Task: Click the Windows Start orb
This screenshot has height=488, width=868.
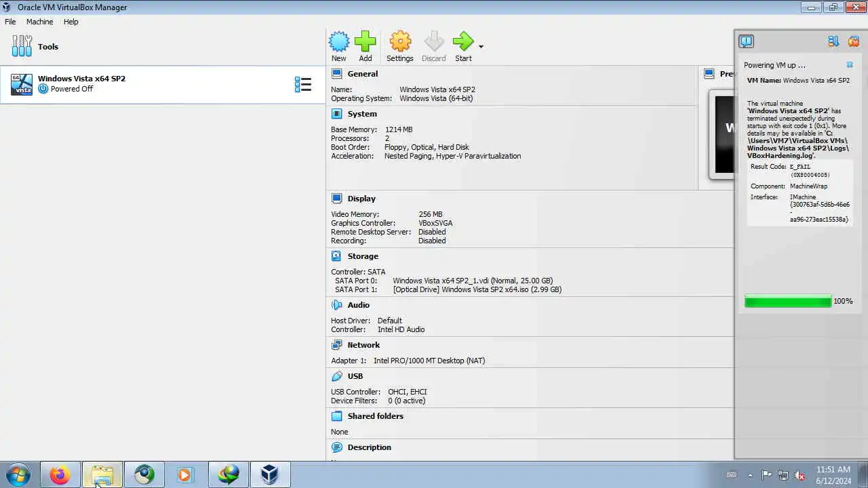Action: (18, 475)
